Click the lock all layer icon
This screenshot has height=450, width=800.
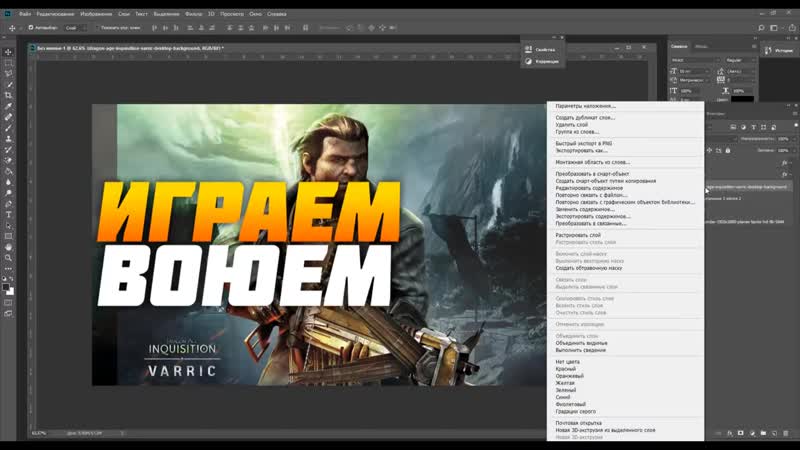(x=728, y=151)
